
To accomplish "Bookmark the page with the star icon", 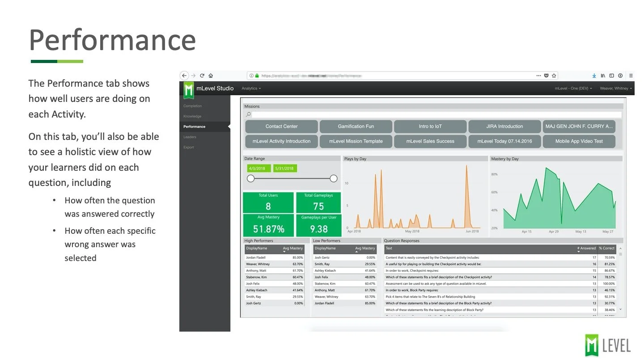I will 554,76.
